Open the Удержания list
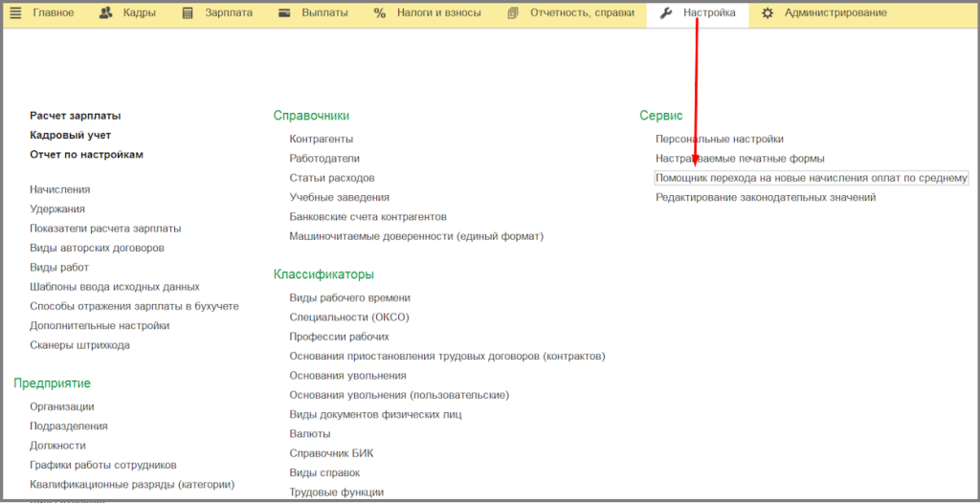 tap(57, 208)
